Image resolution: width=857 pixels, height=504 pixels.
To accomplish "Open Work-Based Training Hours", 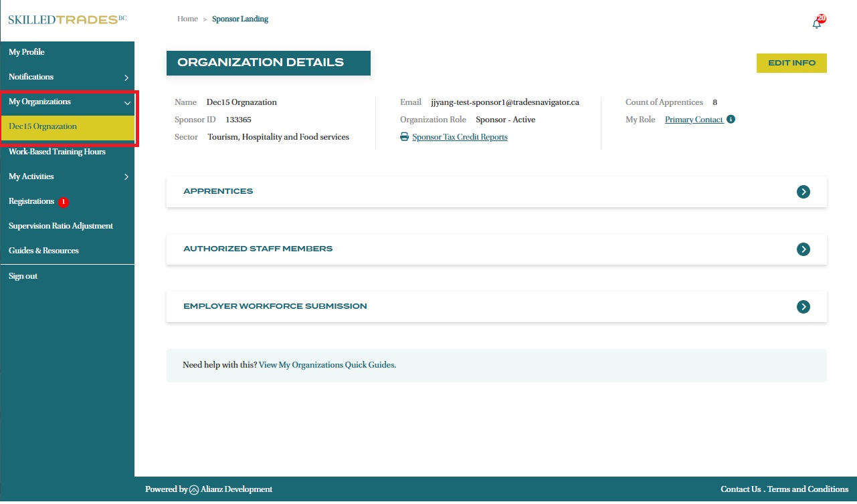I will (57, 152).
